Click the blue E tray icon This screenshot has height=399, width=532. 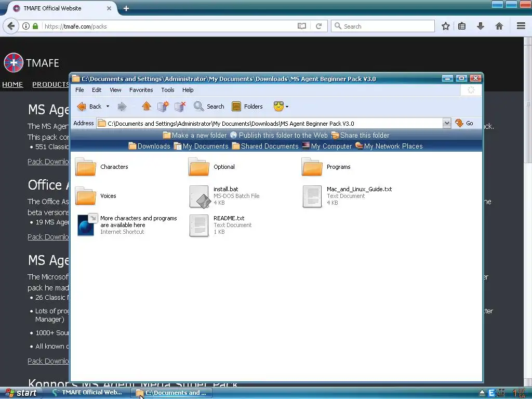491,393
